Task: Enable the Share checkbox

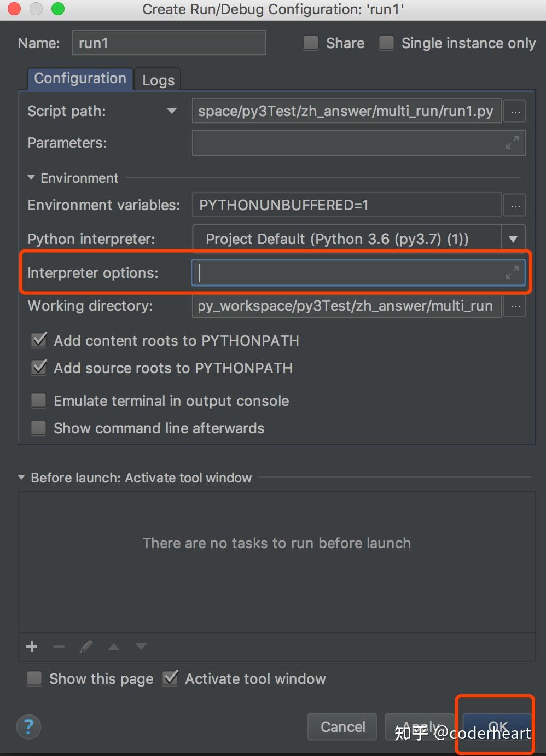Action: (x=311, y=43)
